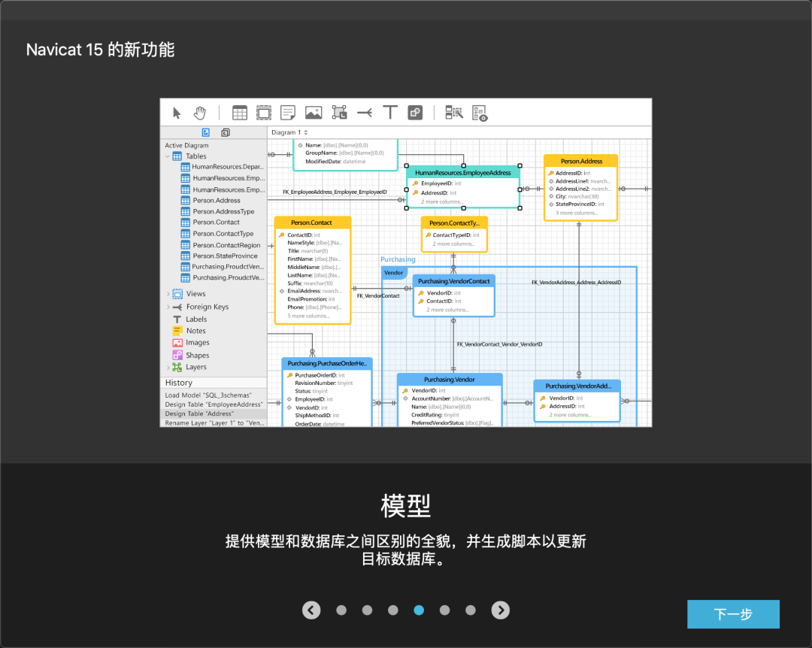Select history entry Load Model "SQL_3schemas"
The height and width of the screenshot is (648, 812).
point(208,395)
